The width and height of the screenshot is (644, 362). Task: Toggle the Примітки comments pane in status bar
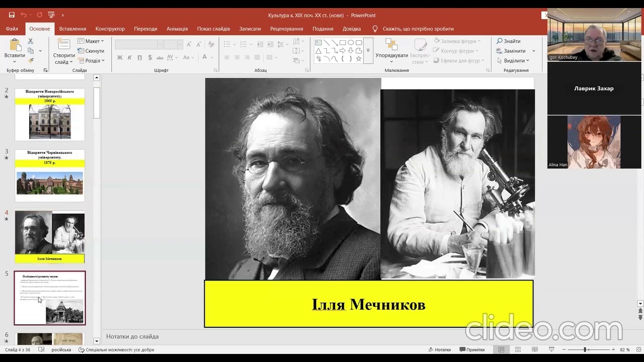pos(472,349)
